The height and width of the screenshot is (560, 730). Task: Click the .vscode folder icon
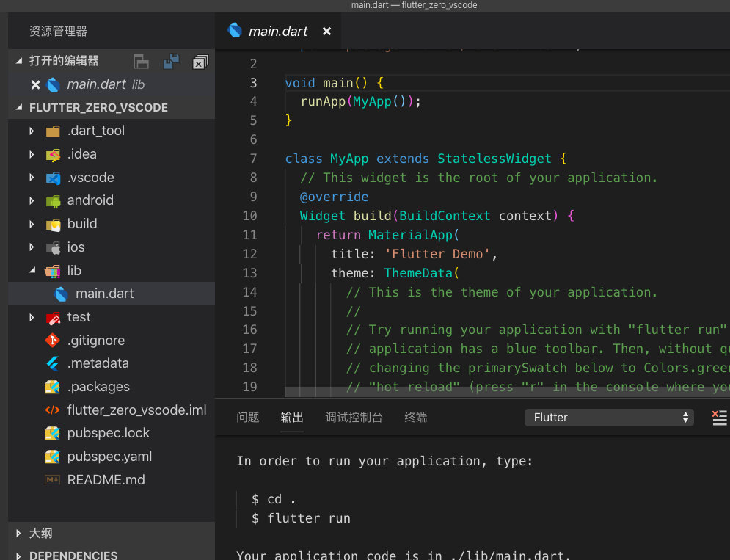53,178
